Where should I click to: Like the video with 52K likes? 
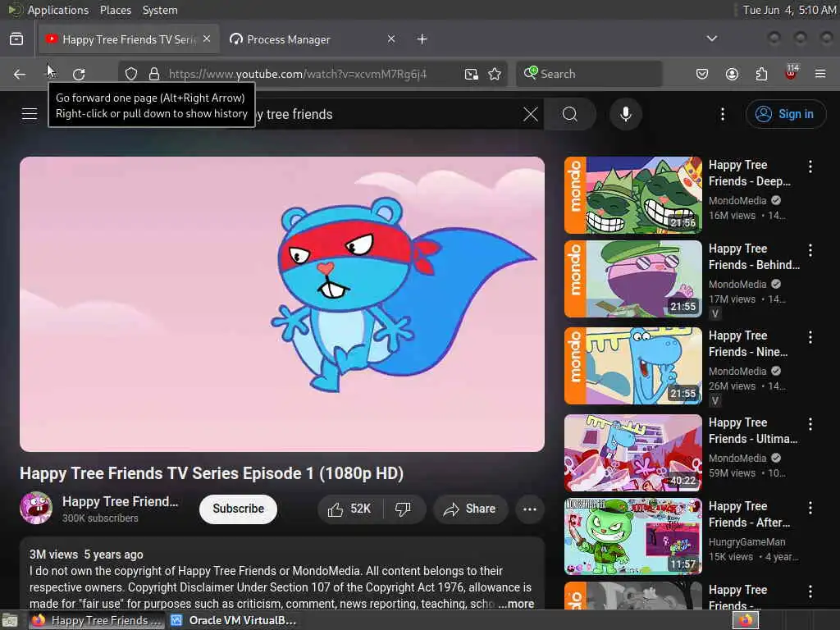350,509
